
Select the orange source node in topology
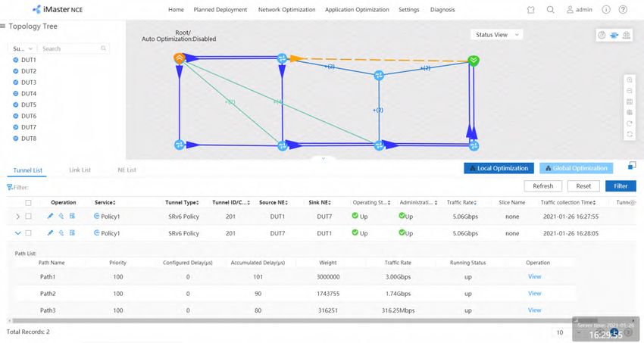pyautogui.click(x=179, y=58)
